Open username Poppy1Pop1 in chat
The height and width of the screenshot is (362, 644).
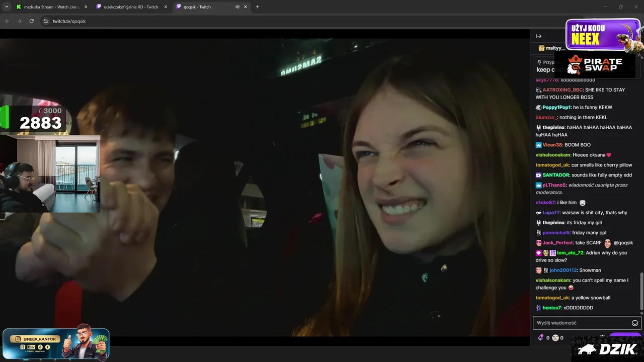pyautogui.click(x=556, y=108)
